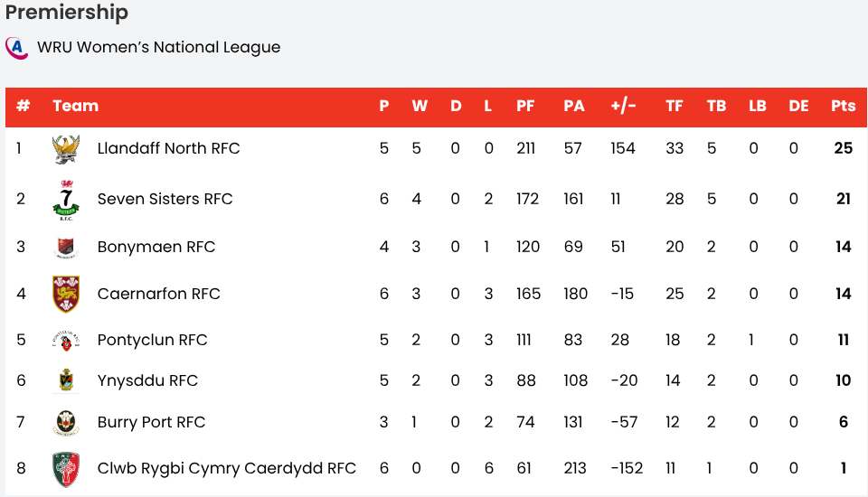Click the Ynysddu RFC club crest
Viewport: 868px width, 497px height.
tap(66, 380)
